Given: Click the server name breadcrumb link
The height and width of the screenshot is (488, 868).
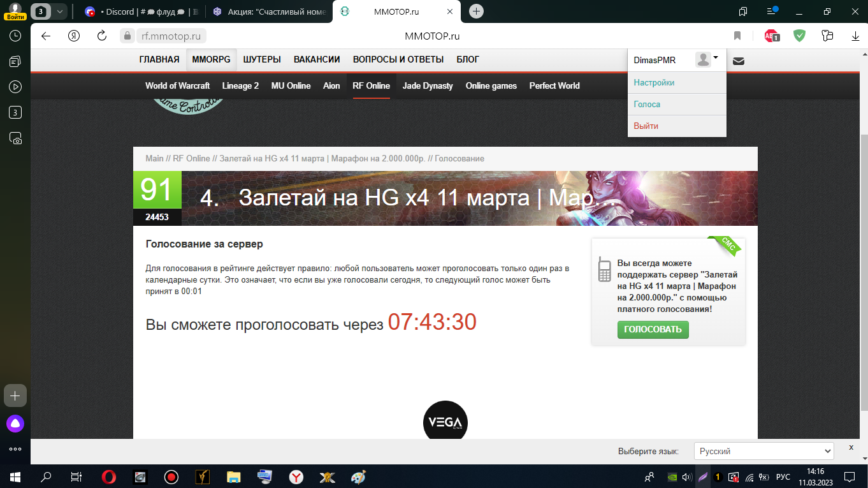Looking at the screenshot, I should 322,158.
